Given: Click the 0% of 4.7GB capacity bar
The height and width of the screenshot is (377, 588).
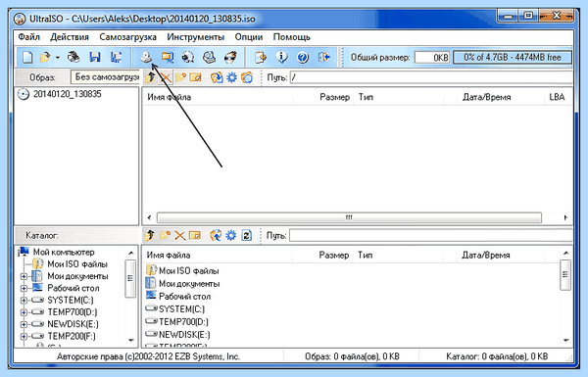Looking at the screenshot, I should pos(513,58).
